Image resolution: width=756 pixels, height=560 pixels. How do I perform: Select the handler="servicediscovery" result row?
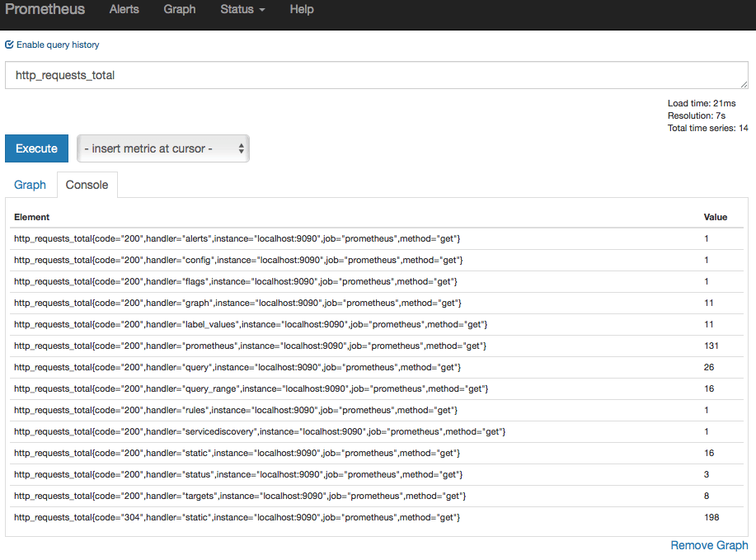click(377, 431)
